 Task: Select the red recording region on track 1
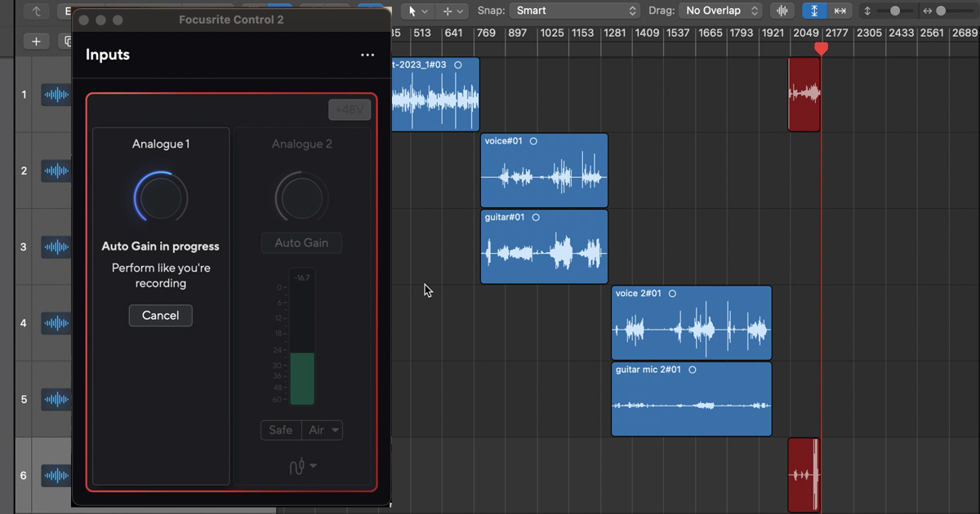click(804, 95)
